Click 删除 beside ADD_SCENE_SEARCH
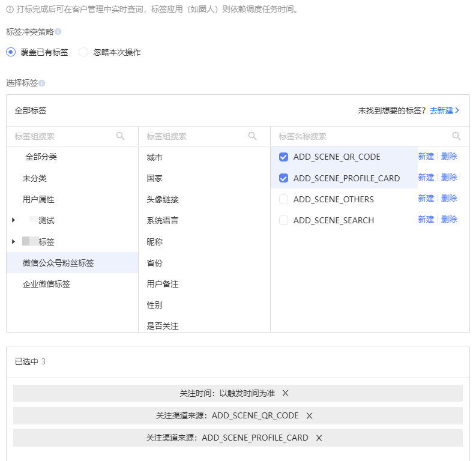Screen dimensions: 476x461 [x=449, y=220]
